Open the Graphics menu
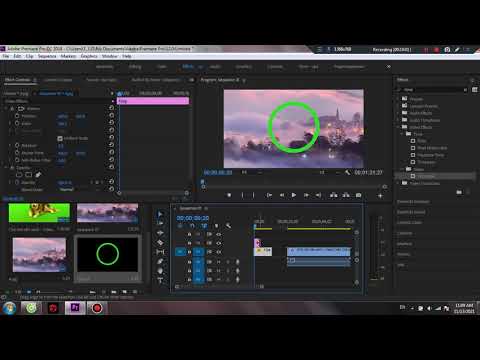Viewport: 480px width, 360px height. point(89,56)
